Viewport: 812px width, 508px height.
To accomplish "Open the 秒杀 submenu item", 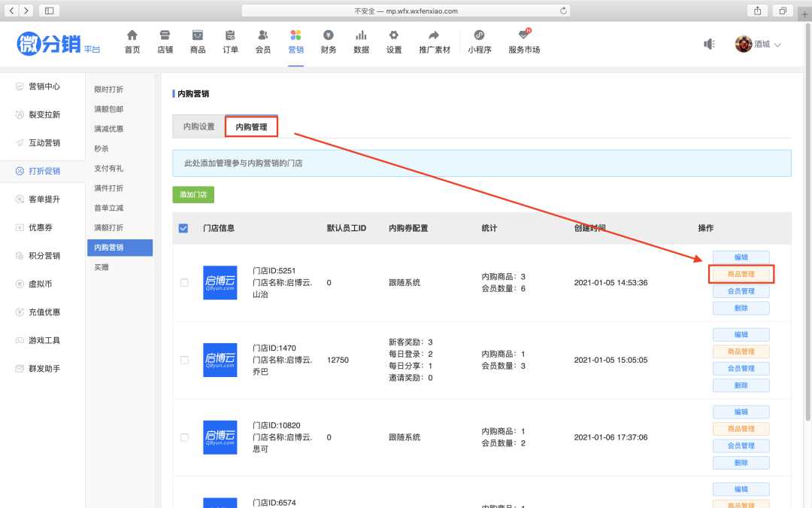I will click(x=101, y=148).
